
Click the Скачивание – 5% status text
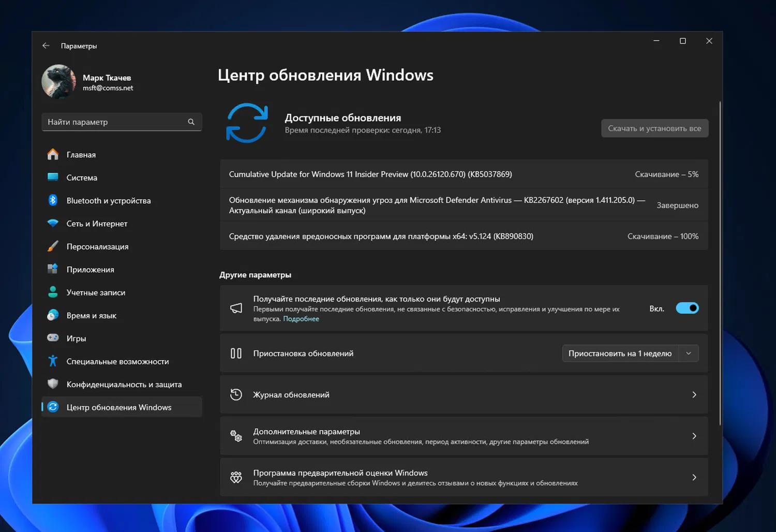coord(667,174)
